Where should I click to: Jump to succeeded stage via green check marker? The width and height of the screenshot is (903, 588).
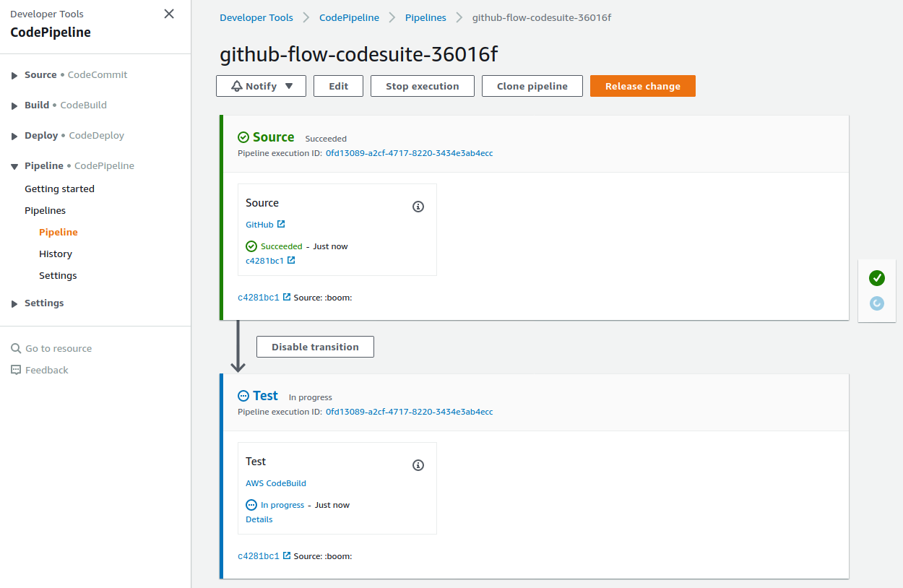coord(877,278)
